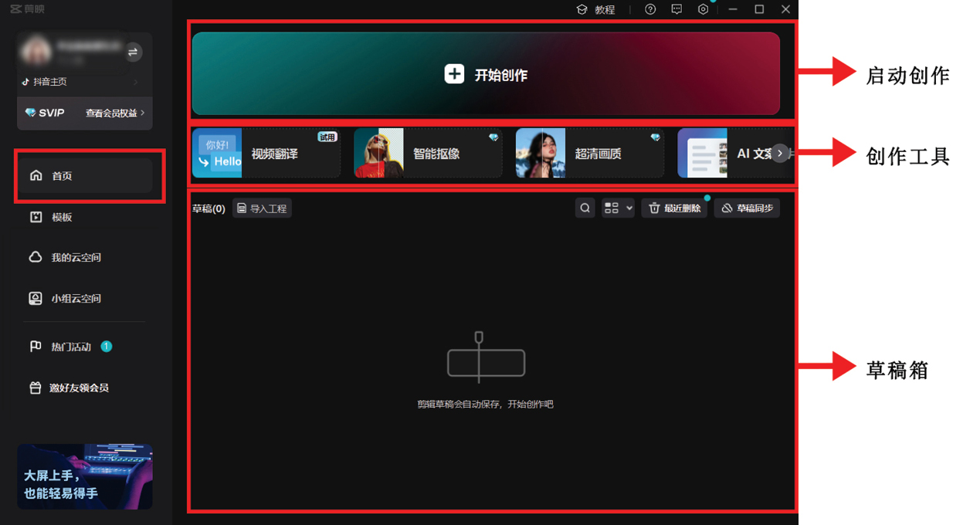Click the 开始创作 start creating button
The image size is (980, 525).
tap(486, 74)
